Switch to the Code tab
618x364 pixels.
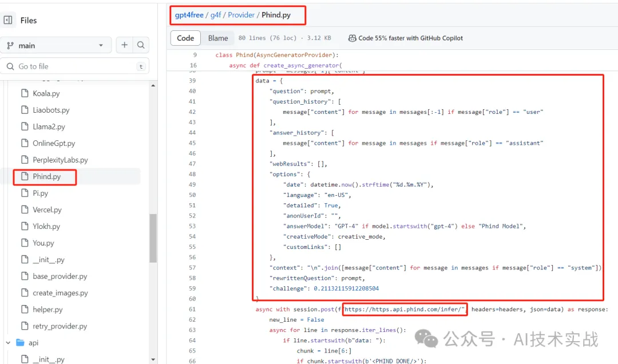tap(185, 38)
